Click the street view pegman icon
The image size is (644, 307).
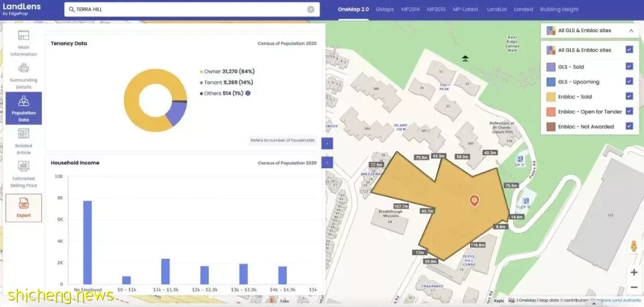pyautogui.click(x=634, y=246)
